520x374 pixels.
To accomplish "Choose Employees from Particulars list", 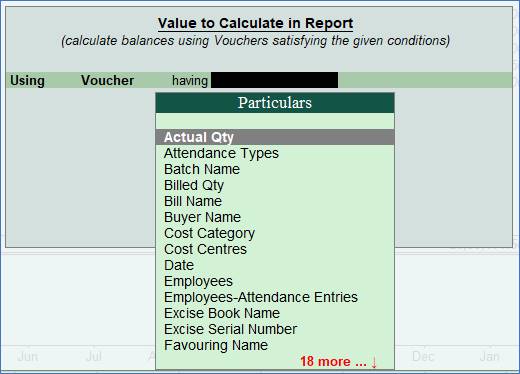I will click(198, 281).
